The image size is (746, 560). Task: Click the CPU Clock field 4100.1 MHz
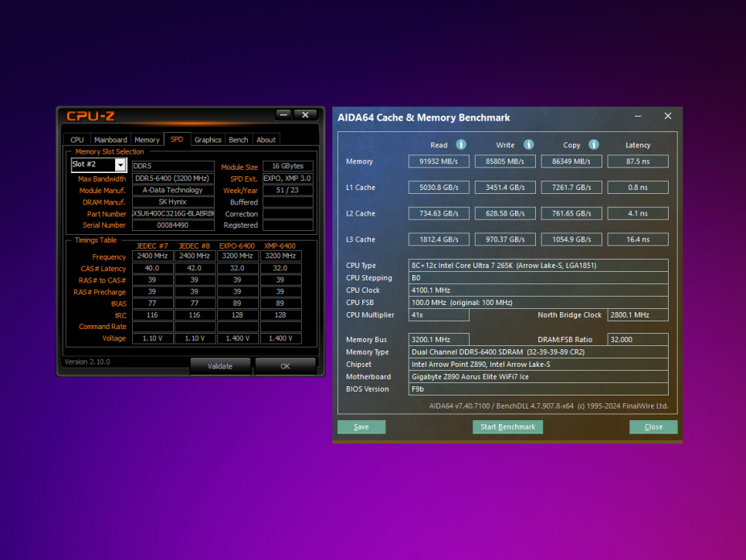point(538,290)
